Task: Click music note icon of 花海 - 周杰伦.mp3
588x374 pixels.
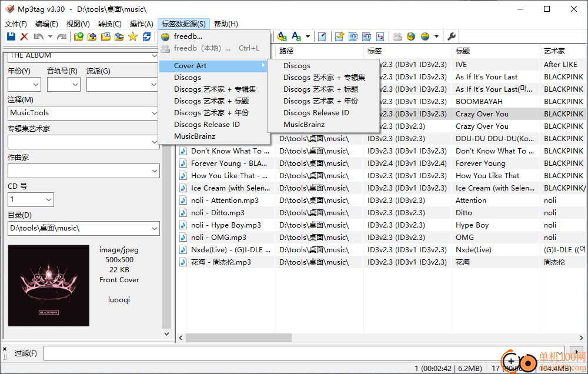Action: (x=183, y=262)
